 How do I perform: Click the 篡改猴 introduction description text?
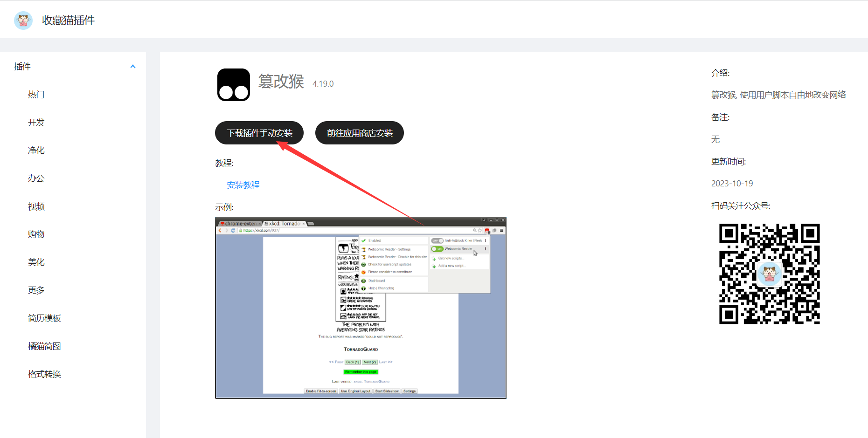click(778, 95)
